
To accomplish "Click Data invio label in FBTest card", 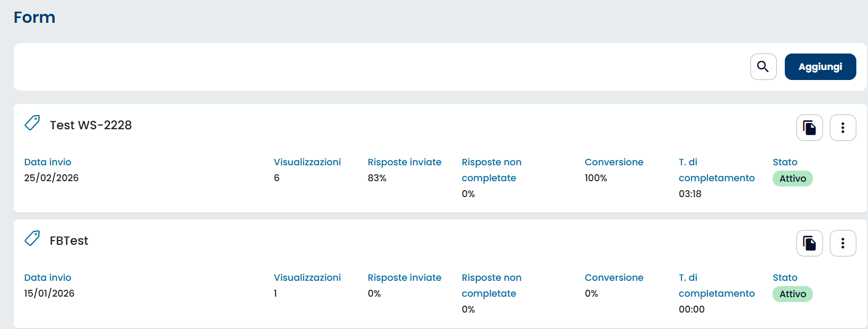I will click(48, 278).
